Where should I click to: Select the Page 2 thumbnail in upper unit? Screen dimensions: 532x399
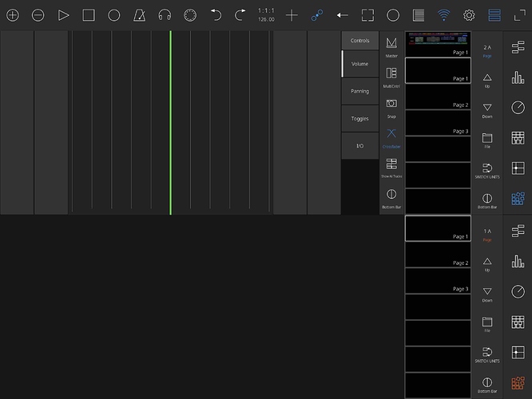tap(438, 97)
